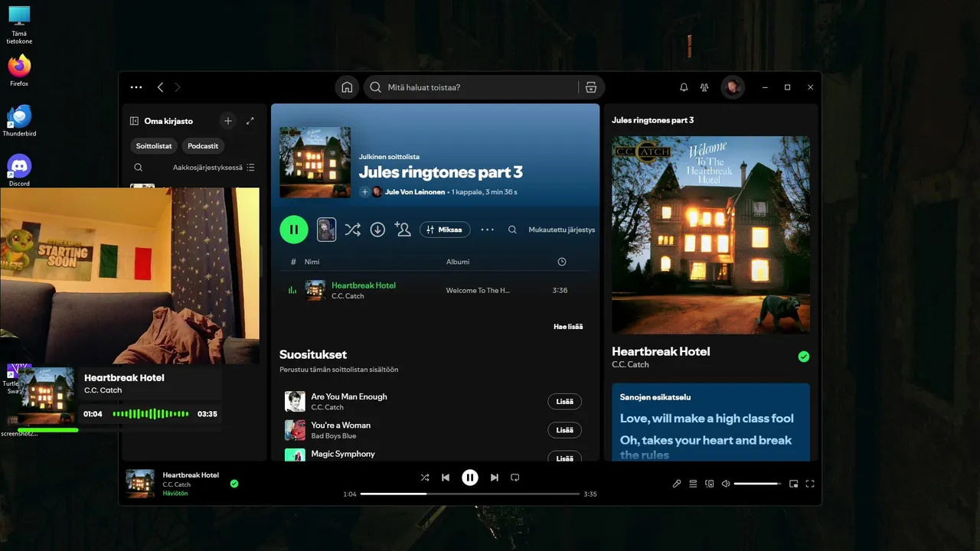The width and height of the screenshot is (980, 551).
Task: Toggle saved checkmark in bottom bar
Action: pos(234,484)
